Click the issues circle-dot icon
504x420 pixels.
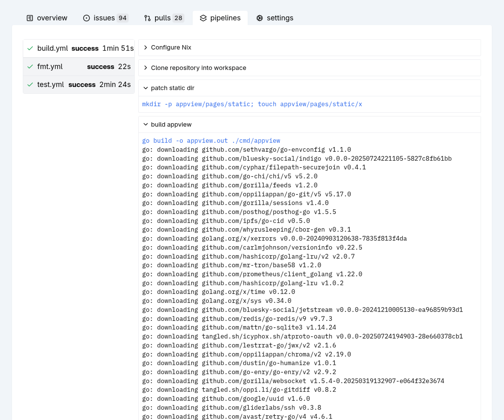(x=86, y=18)
